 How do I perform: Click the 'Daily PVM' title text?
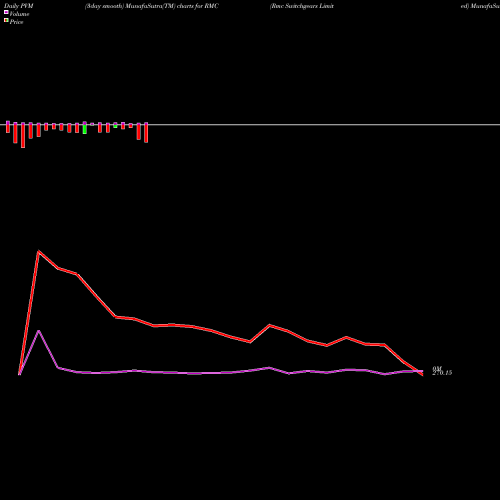[x=19, y=6]
